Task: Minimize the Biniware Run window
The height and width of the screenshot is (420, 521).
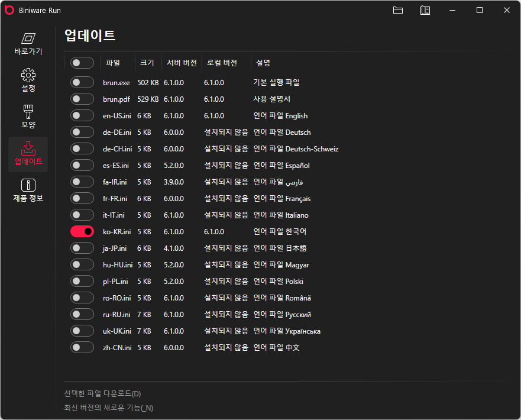Action: click(452, 10)
